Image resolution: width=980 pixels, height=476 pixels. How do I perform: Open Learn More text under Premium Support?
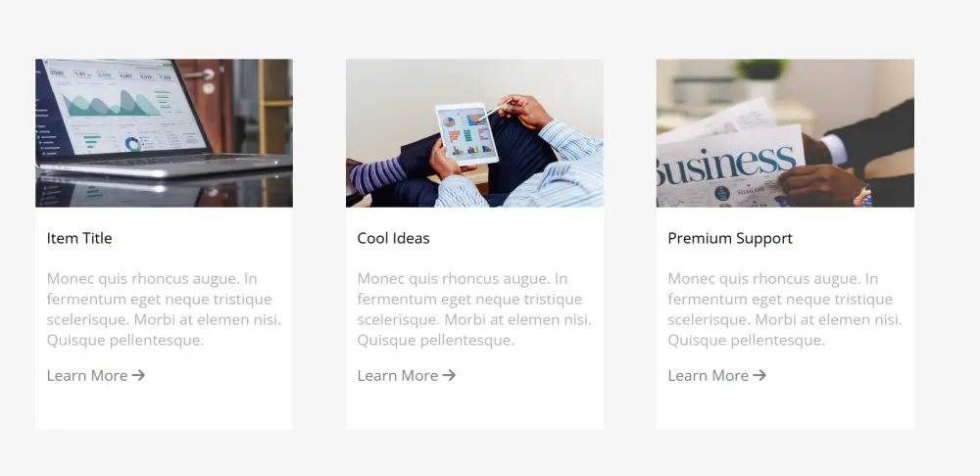(709, 375)
